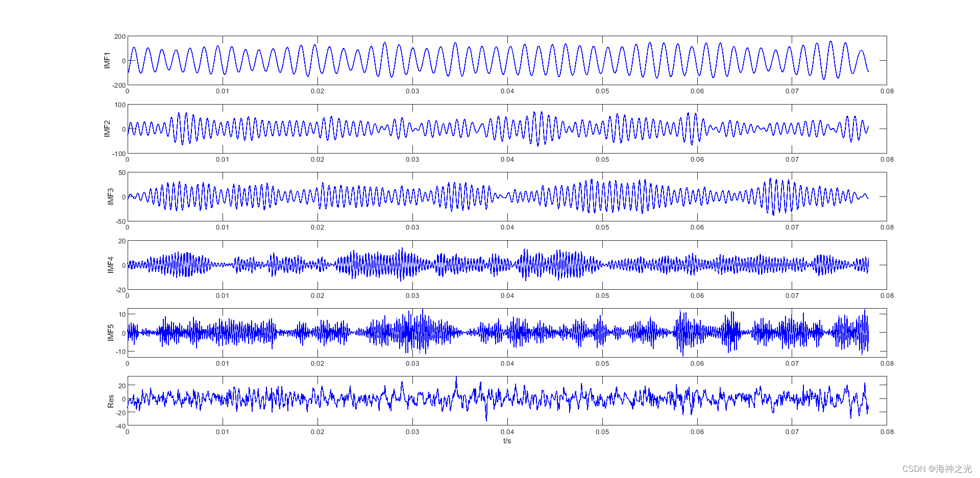Click the 0.05 tick below IMF3 plot
980x478 pixels.
point(602,228)
